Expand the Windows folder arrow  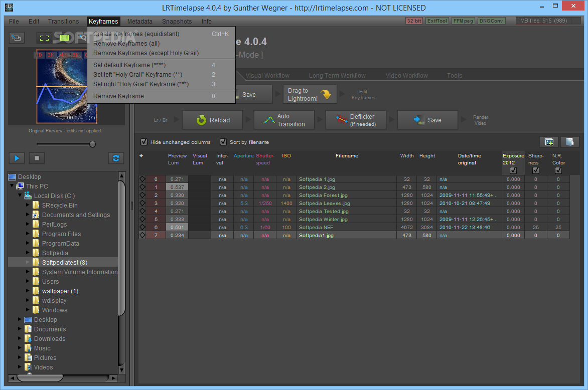[28, 309]
